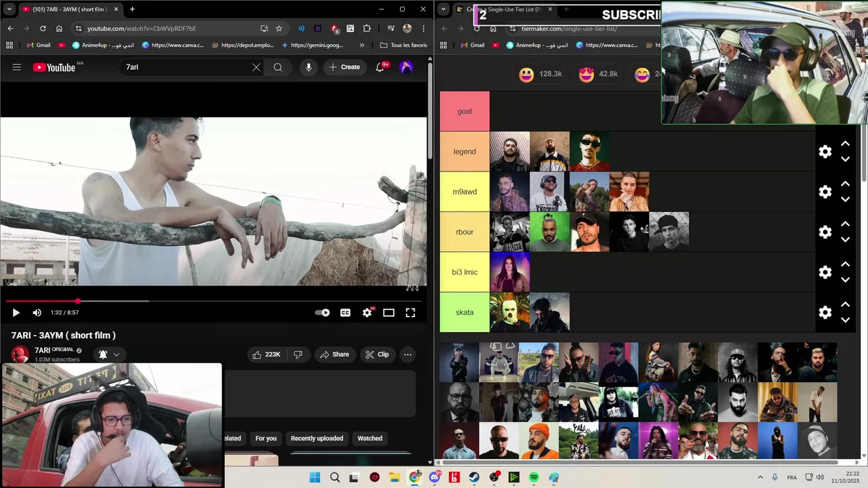The height and width of the screenshot is (488, 868).
Task: Toggle closed captions on the video
Action: pos(345,312)
